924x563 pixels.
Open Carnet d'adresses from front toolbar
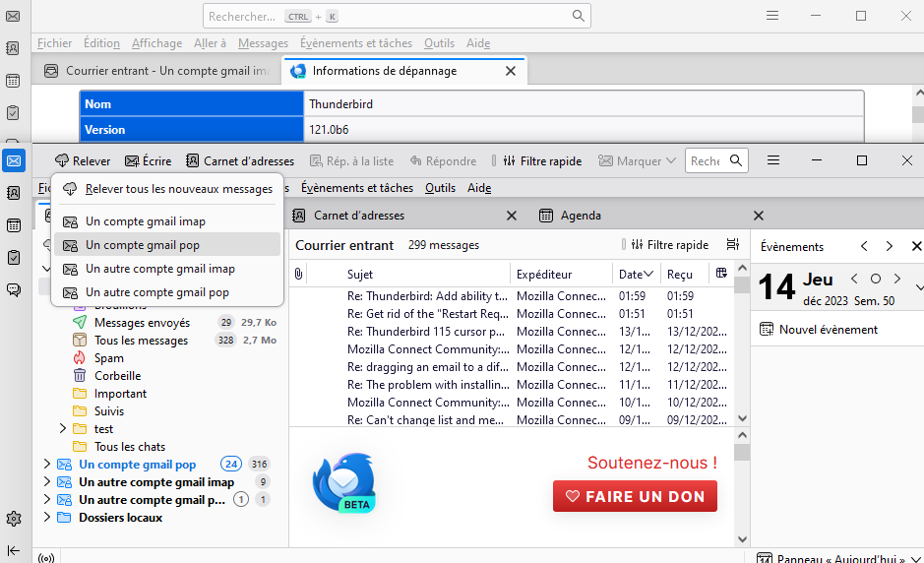(x=240, y=161)
